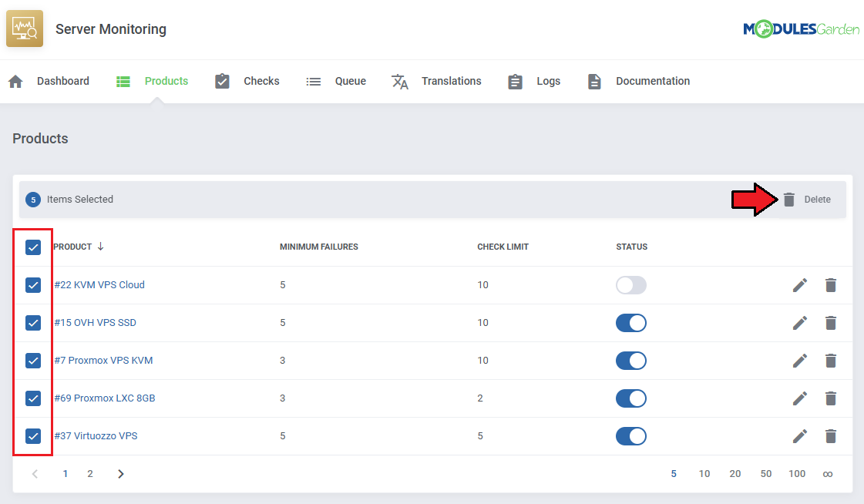Image resolution: width=864 pixels, height=504 pixels.
Task: Go to next page with right chevron
Action: [x=121, y=474]
